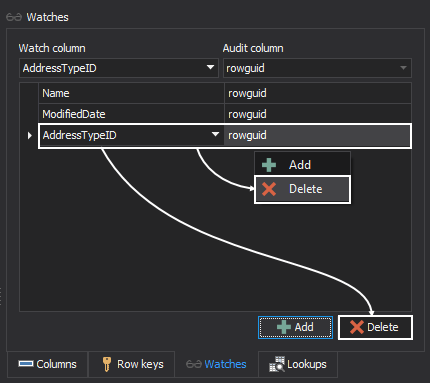Switch to the Lookups tab
This screenshot has width=430, height=383.
click(x=298, y=364)
